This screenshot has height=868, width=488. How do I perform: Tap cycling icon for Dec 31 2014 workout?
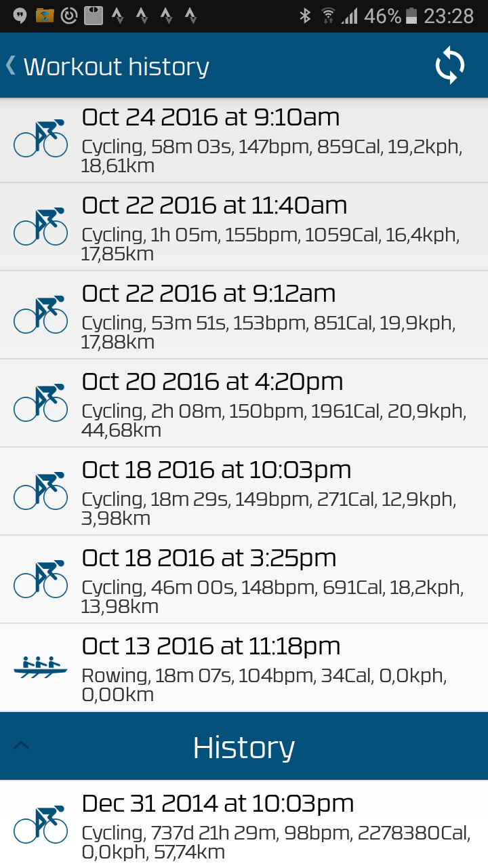pyautogui.click(x=41, y=825)
